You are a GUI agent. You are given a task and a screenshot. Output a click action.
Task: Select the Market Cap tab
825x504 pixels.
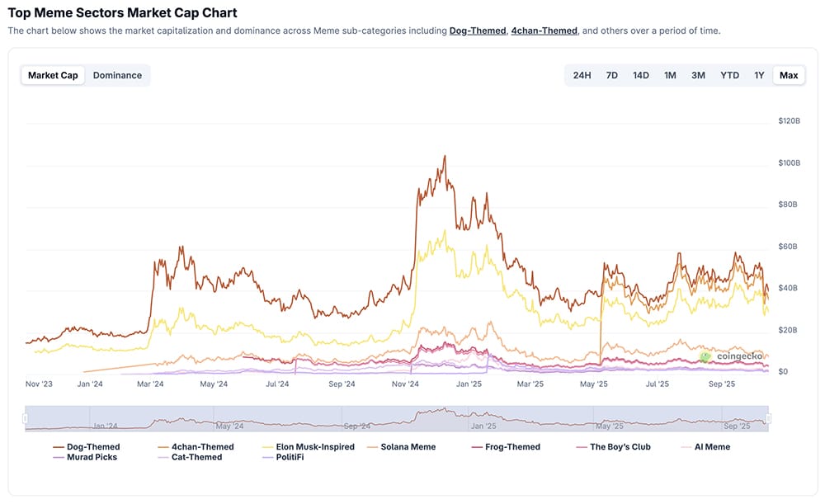(x=53, y=75)
